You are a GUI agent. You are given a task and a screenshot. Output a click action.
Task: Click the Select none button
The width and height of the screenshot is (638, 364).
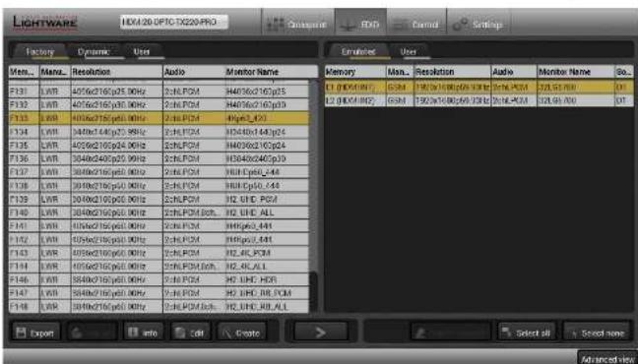coord(598,334)
